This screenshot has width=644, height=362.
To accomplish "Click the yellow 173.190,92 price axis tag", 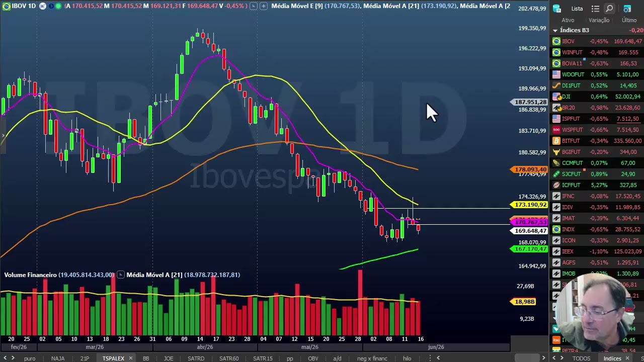I will (x=530, y=205).
